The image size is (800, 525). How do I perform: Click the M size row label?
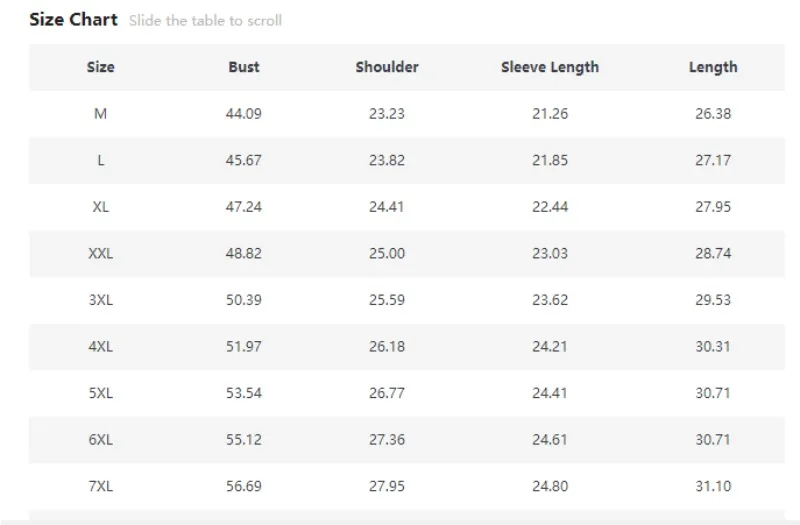(101, 114)
